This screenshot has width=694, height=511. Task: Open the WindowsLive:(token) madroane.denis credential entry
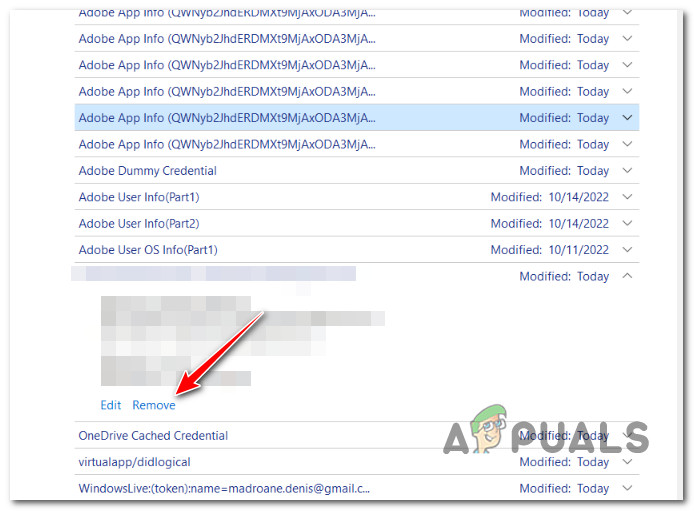[x=224, y=488]
